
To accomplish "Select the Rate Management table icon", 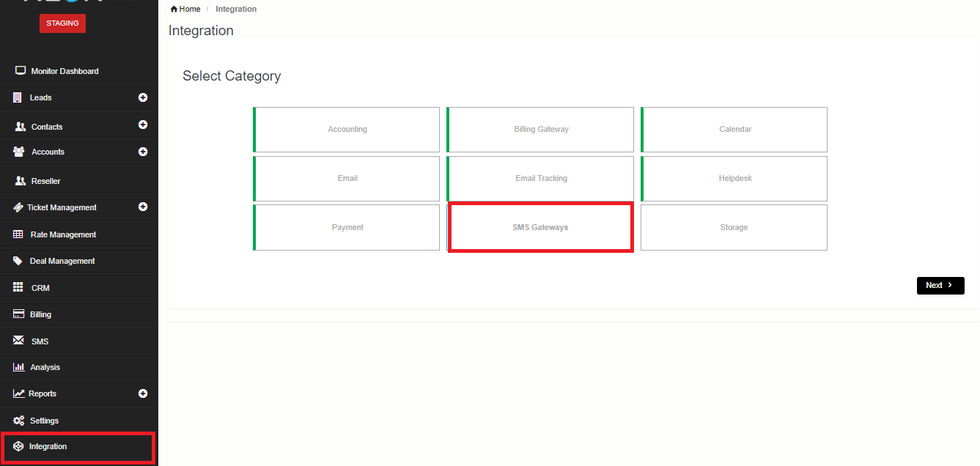I will click(18, 234).
